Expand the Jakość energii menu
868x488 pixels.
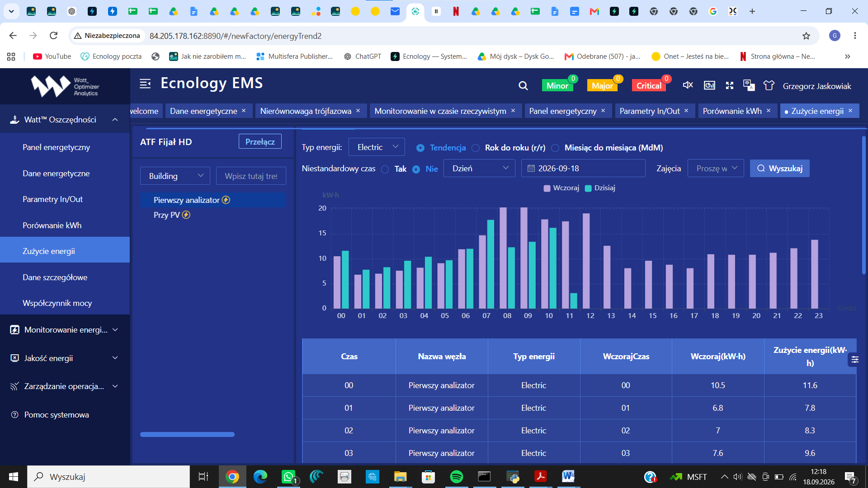[x=65, y=358]
